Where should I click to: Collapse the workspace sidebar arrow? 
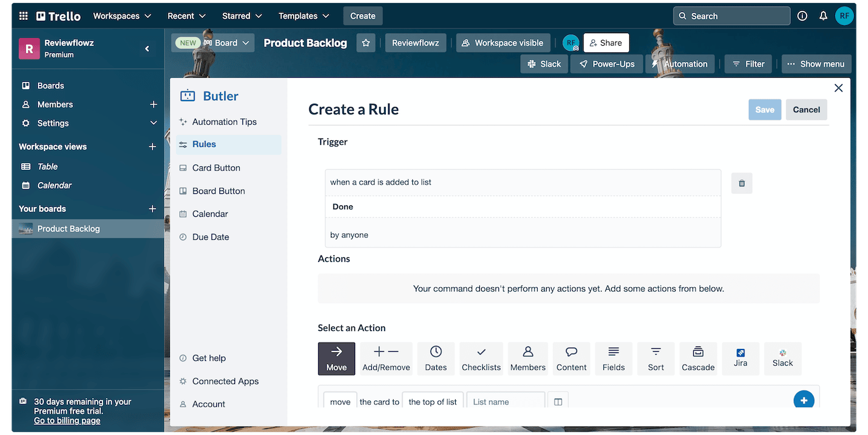click(147, 49)
